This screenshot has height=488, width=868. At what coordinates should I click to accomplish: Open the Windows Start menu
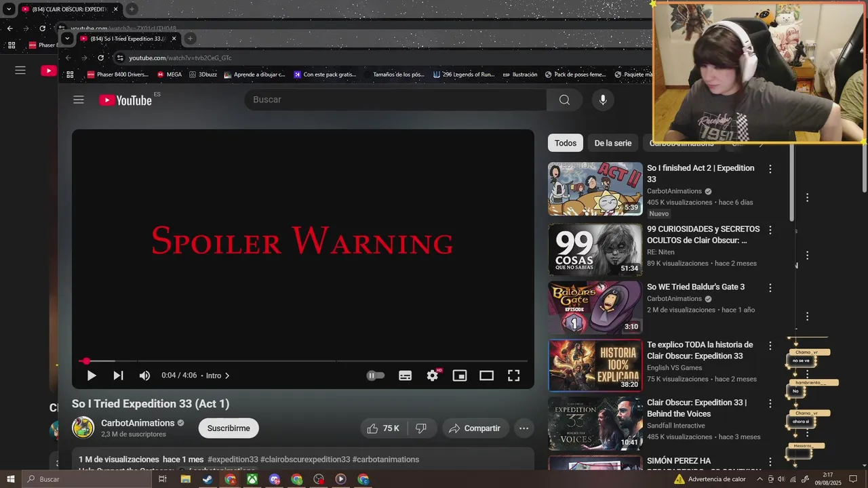click(11, 479)
